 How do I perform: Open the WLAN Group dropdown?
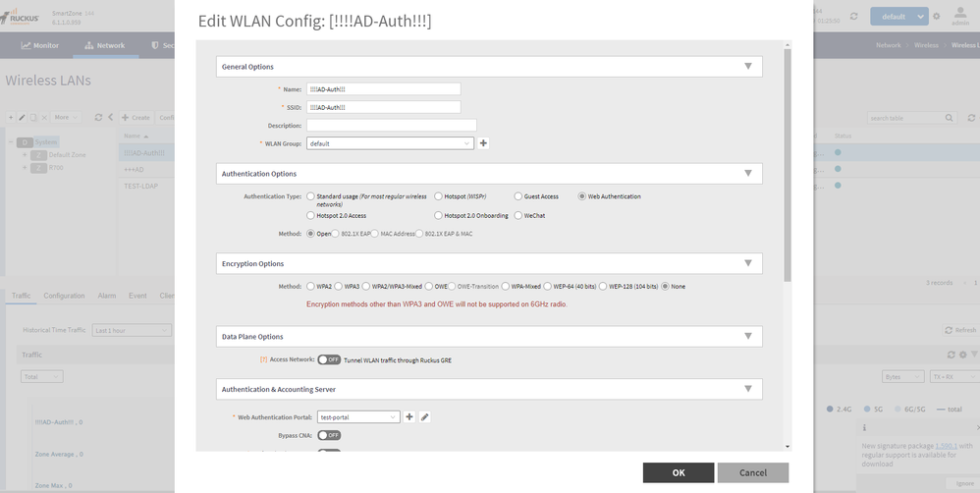click(x=390, y=143)
